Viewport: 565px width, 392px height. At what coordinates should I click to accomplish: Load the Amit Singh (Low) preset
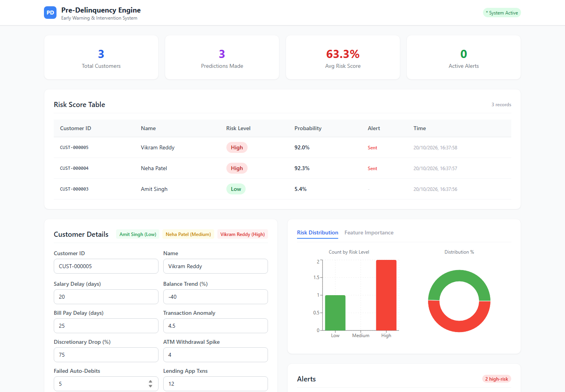click(138, 234)
